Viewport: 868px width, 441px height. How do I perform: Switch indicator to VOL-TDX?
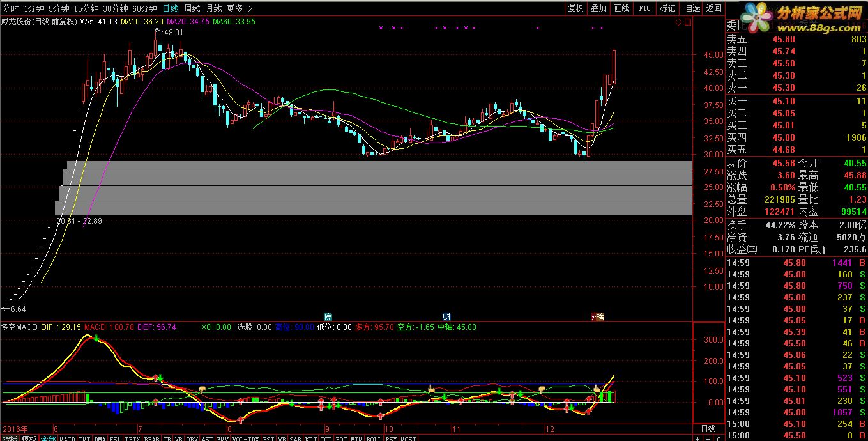point(245,437)
